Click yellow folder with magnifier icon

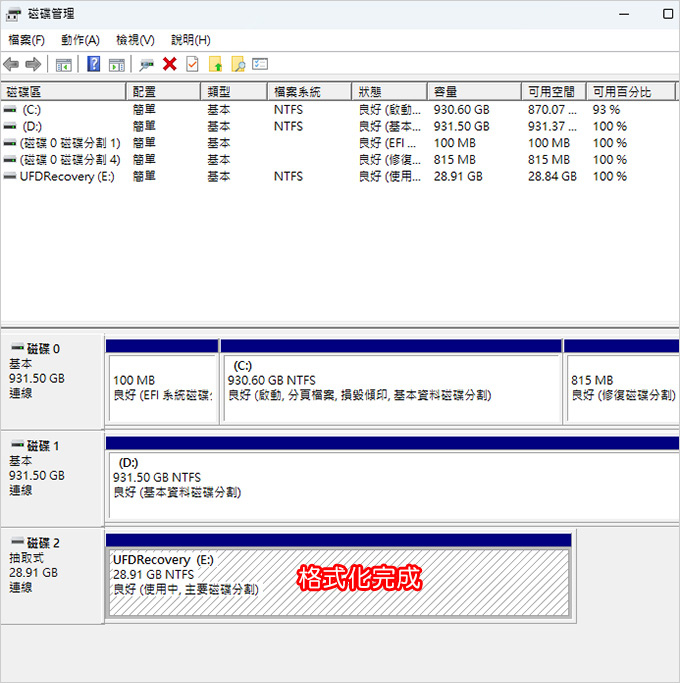[x=238, y=64]
